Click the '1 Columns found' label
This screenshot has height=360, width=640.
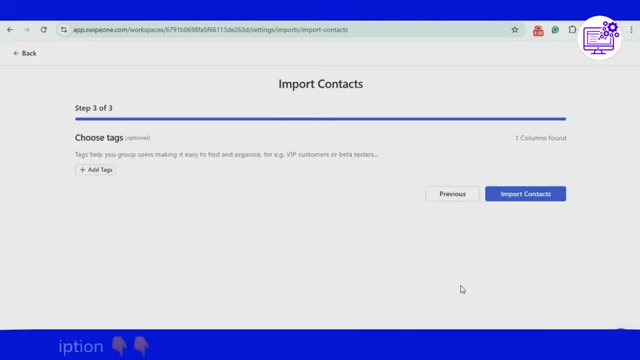pyautogui.click(x=540, y=138)
